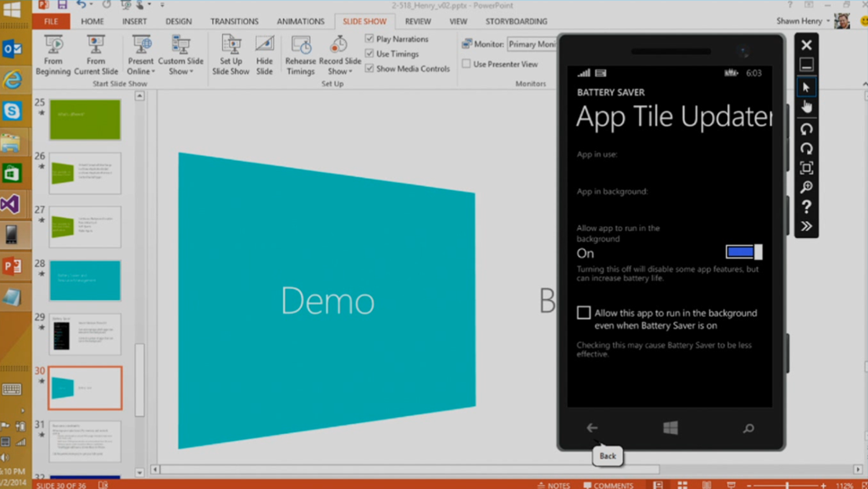Click scroll up arrow in slide panel
The image size is (868, 489).
point(140,96)
